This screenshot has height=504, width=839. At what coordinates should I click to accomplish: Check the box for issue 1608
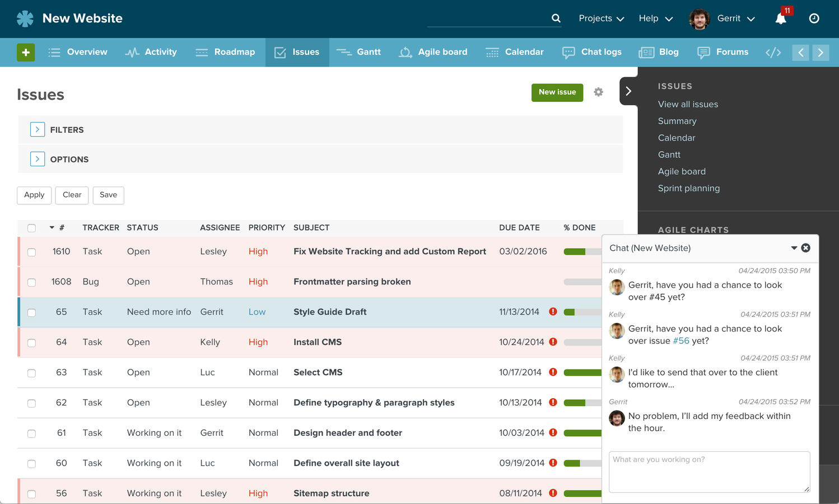[x=31, y=282]
